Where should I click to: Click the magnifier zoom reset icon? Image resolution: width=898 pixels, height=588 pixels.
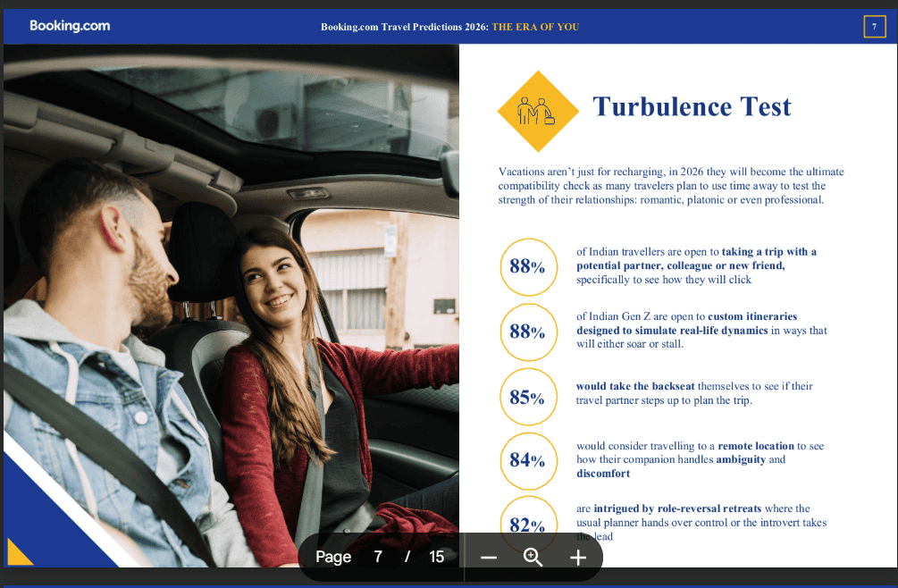pos(533,558)
